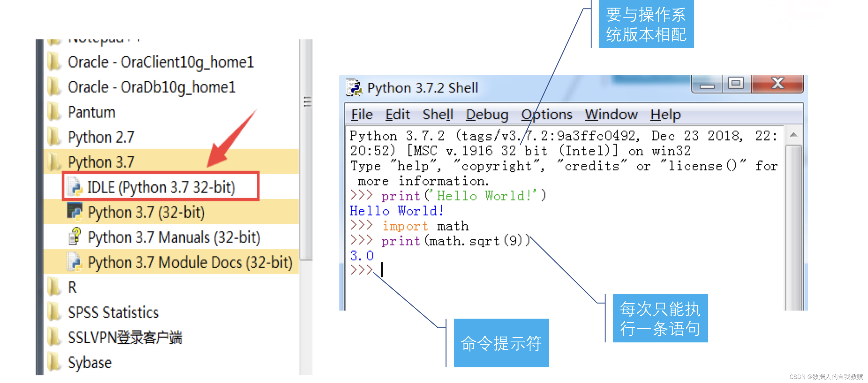Viewport: 868px width, 383px height.
Task: Click the Help menu
Action: pos(665,115)
